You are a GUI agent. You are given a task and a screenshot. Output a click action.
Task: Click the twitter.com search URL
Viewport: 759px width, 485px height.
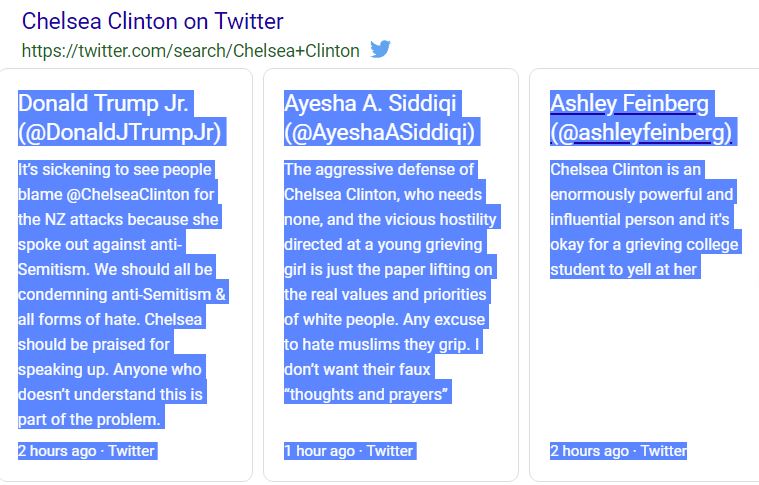coord(191,50)
